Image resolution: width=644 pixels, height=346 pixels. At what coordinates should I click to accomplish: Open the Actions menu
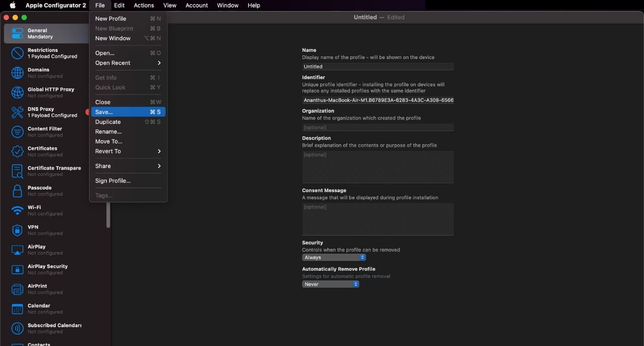[144, 5]
